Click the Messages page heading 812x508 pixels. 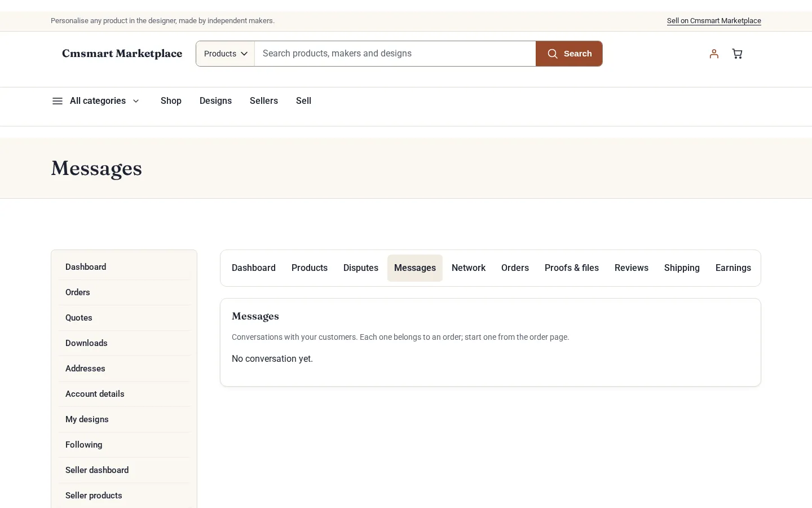click(x=96, y=168)
